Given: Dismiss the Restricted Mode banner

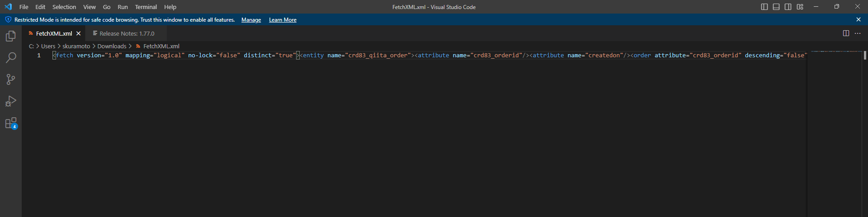Looking at the screenshot, I should (x=859, y=19).
